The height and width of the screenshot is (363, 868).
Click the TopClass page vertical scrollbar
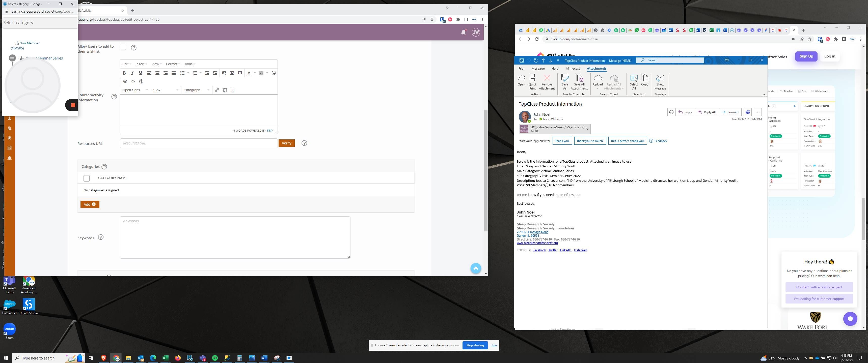click(x=485, y=170)
